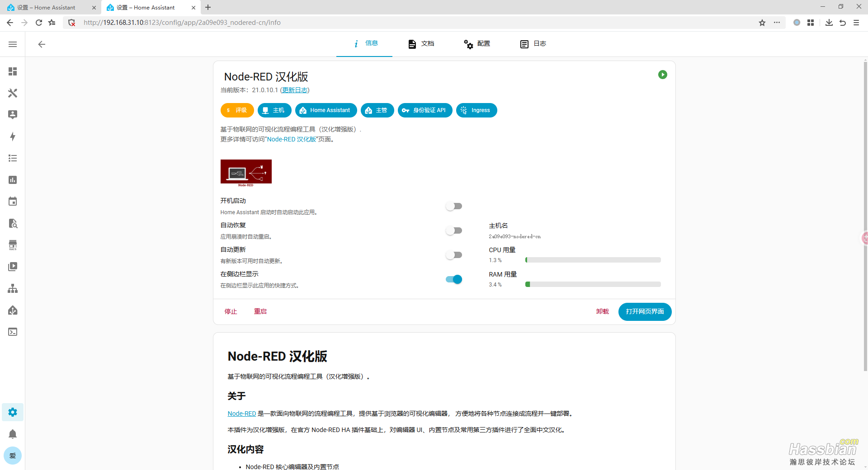Close the active Home Assistant browser tab
868x470 pixels.
(193, 8)
